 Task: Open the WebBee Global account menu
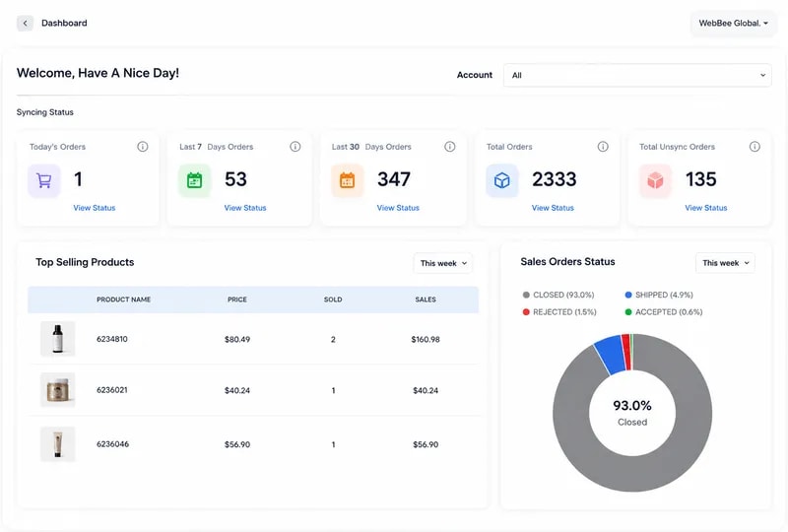[x=733, y=23]
